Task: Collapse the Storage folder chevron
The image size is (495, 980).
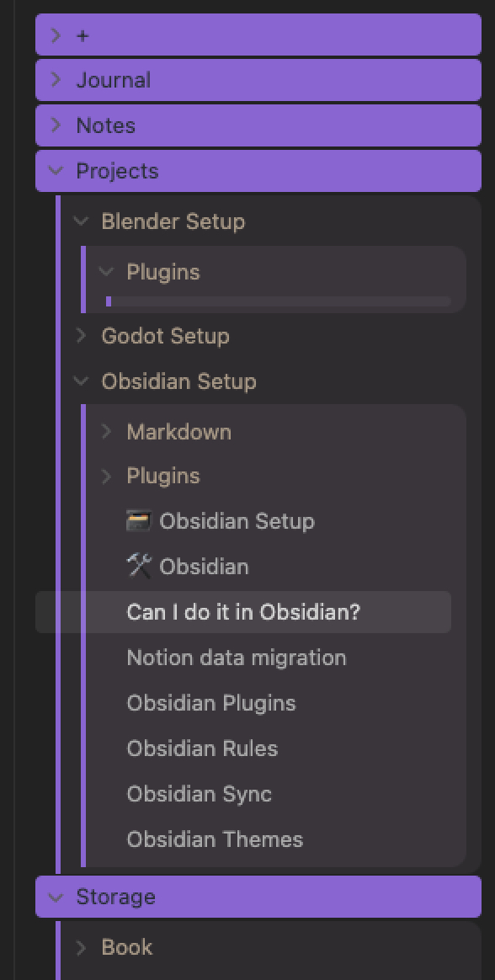Action: (56, 897)
